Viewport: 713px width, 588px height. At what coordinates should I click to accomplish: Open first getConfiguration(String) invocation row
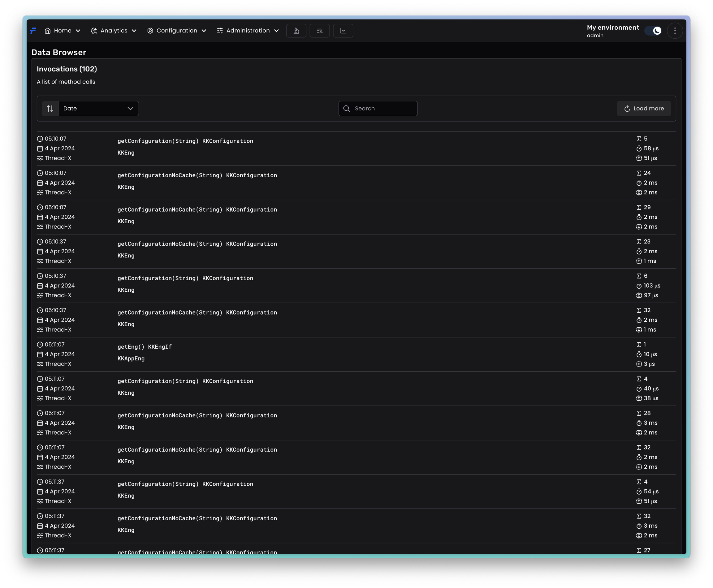pyautogui.click(x=185, y=141)
